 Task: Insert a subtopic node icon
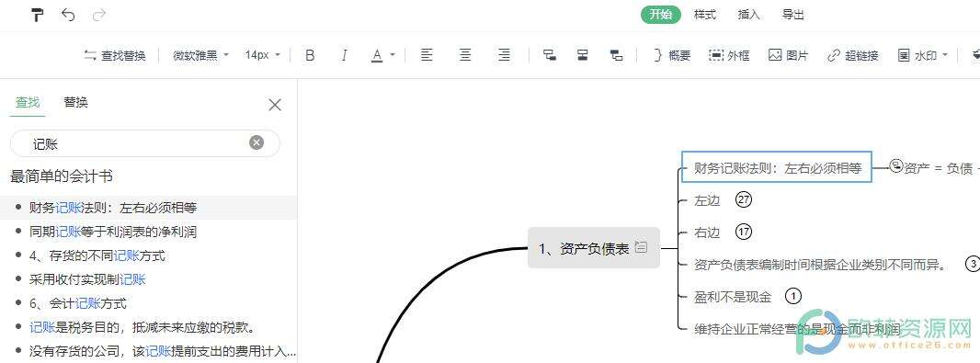tap(550, 55)
